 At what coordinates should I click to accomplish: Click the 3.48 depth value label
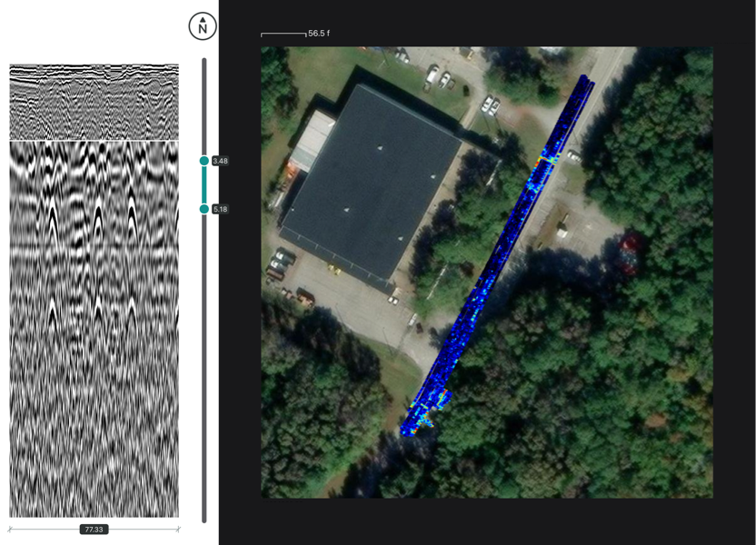(x=220, y=161)
